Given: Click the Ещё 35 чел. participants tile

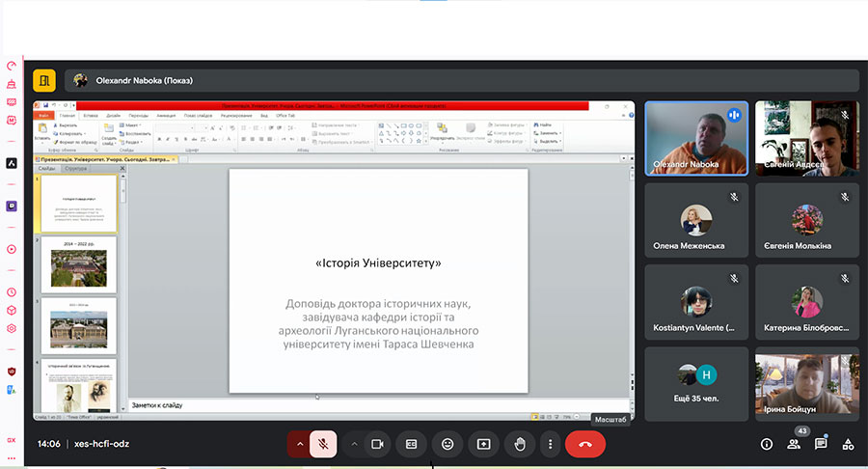Looking at the screenshot, I should (x=697, y=384).
